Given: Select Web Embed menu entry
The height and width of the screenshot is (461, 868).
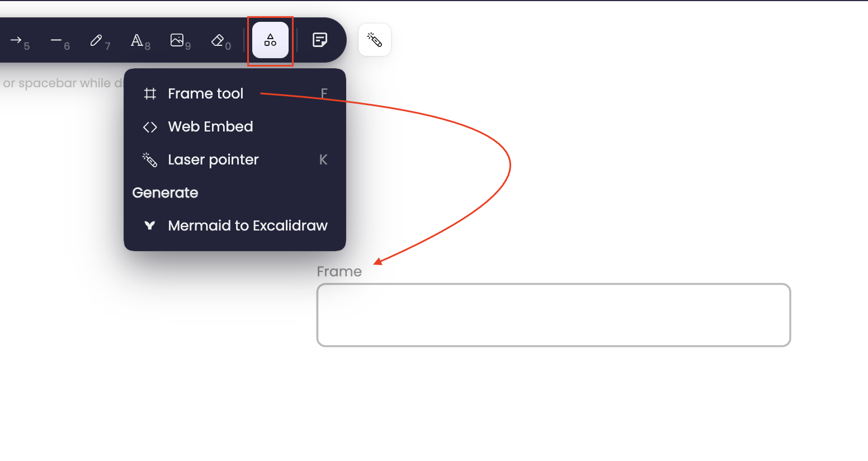Looking at the screenshot, I should [235, 126].
